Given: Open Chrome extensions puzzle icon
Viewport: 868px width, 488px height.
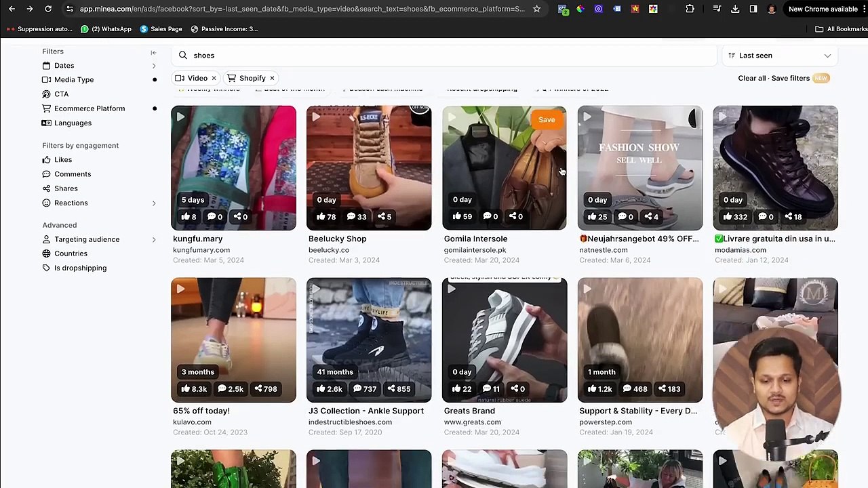Looking at the screenshot, I should [x=690, y=9].
